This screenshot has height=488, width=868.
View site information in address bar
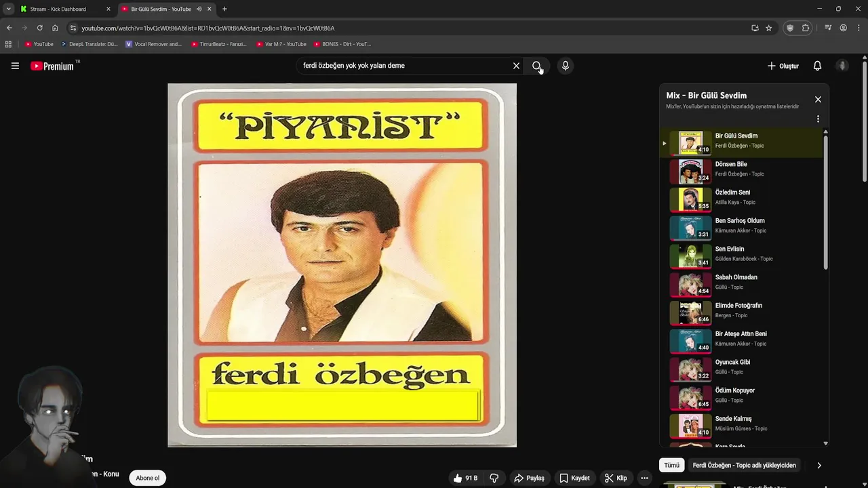[x=73, y=28]
